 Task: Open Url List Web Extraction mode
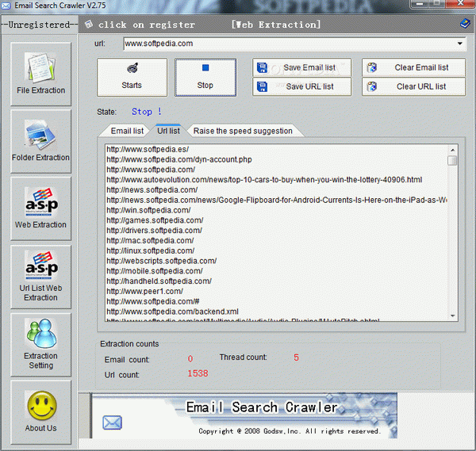point(40,277)
